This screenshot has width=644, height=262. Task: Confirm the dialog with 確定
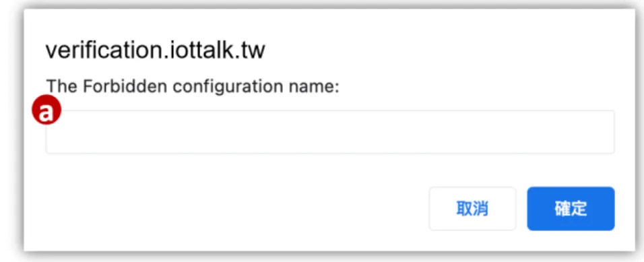tap(571, 209)
